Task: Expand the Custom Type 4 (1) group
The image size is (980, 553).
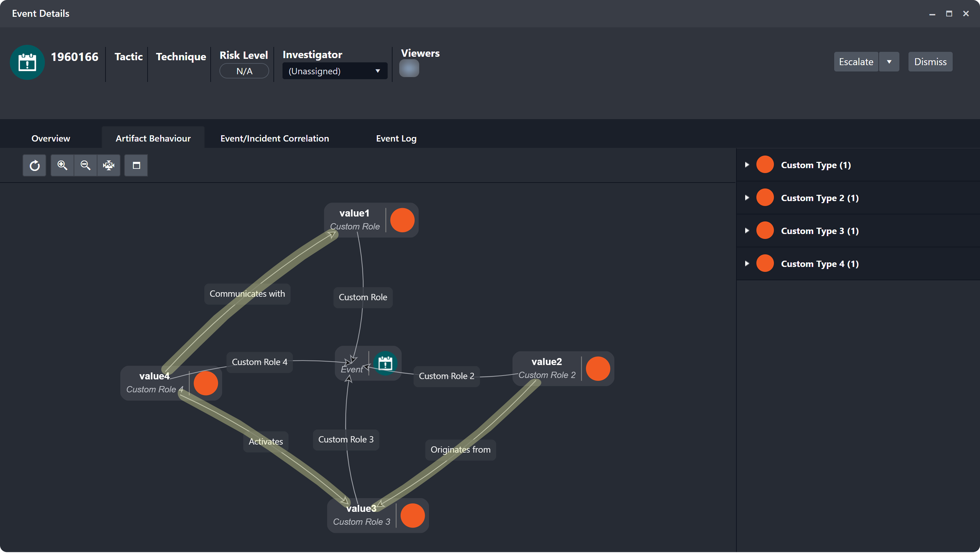Action: point(747,264)
